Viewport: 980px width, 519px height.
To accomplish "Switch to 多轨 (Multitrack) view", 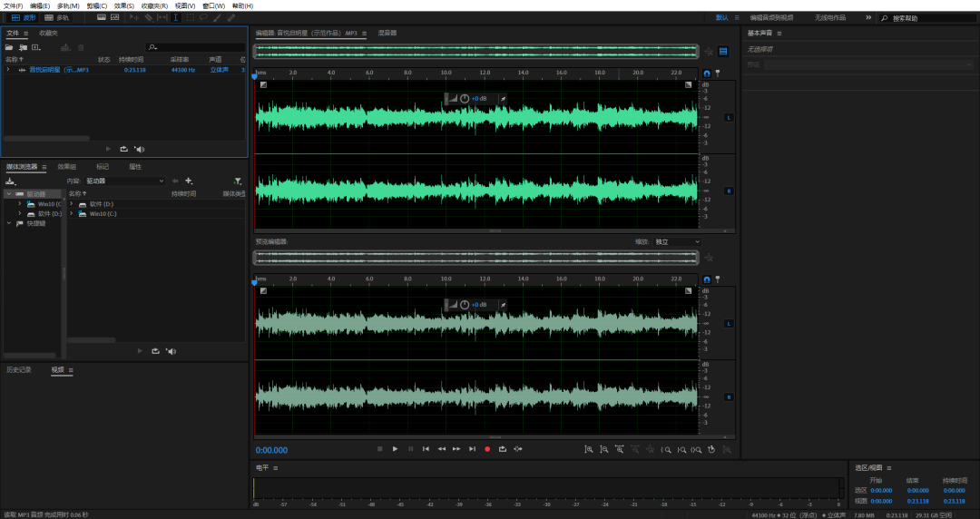I will (57, 17).
